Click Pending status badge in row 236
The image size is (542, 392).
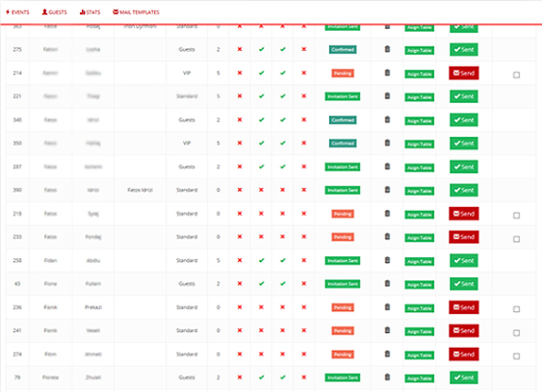343,307
